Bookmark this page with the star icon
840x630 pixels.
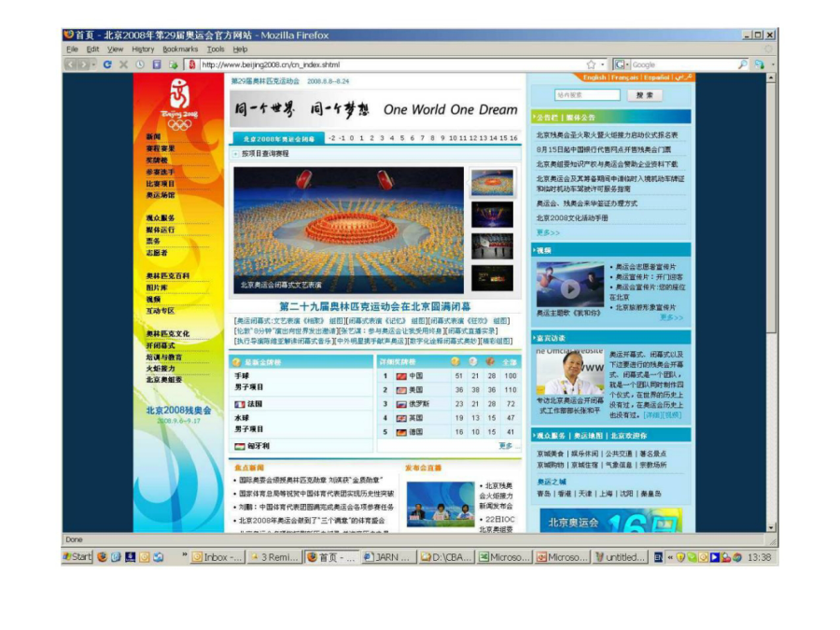tap(591, 64)
